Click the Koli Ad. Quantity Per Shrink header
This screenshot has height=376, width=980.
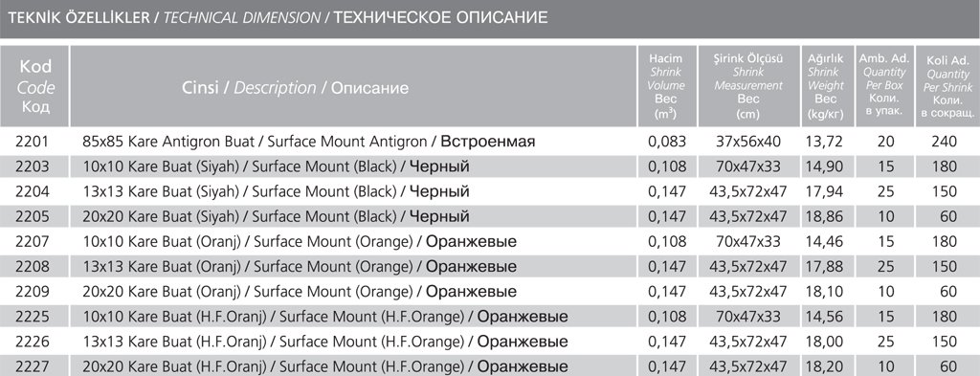tap(947, 86)
